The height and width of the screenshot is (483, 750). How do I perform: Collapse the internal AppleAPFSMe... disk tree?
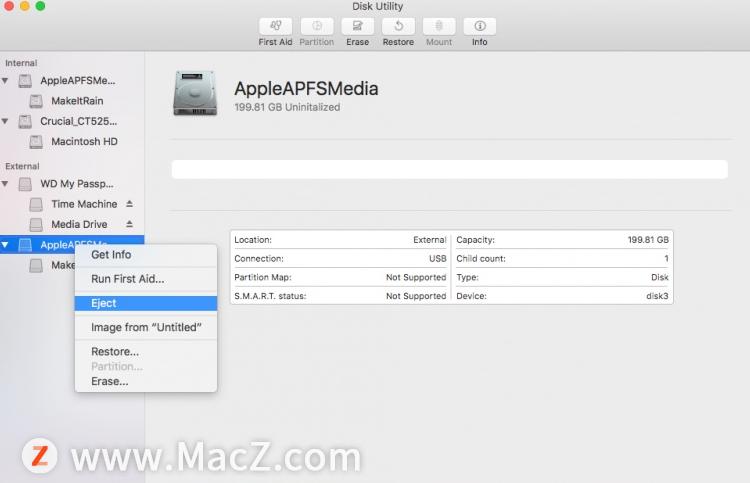click(5, 81)
